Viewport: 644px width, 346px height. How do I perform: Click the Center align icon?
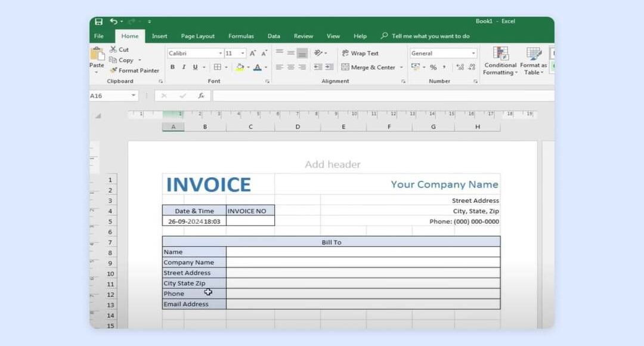(290, 67)
